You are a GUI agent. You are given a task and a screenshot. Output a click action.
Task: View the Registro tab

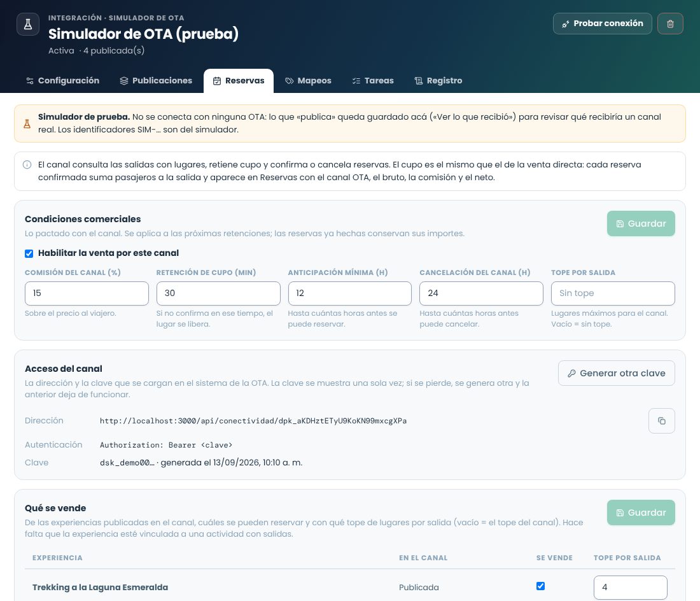tap(438, 81)
